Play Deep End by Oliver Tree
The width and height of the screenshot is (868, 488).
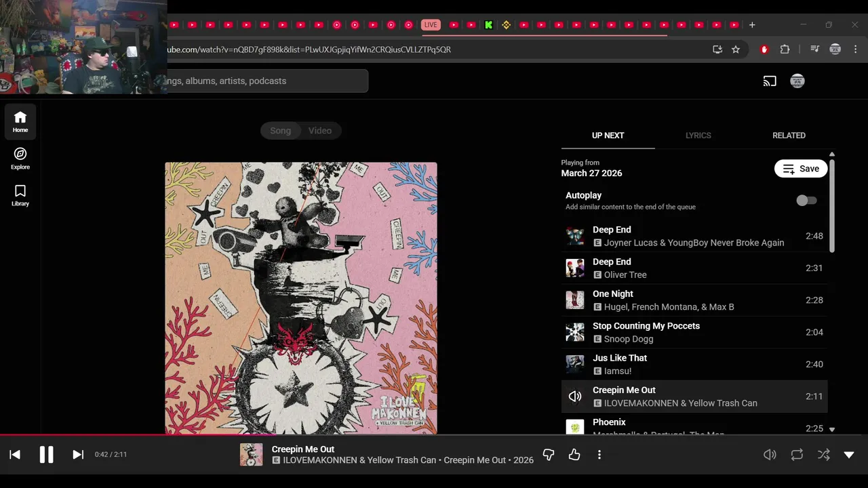pyautogui.click(x=694, y=268)
